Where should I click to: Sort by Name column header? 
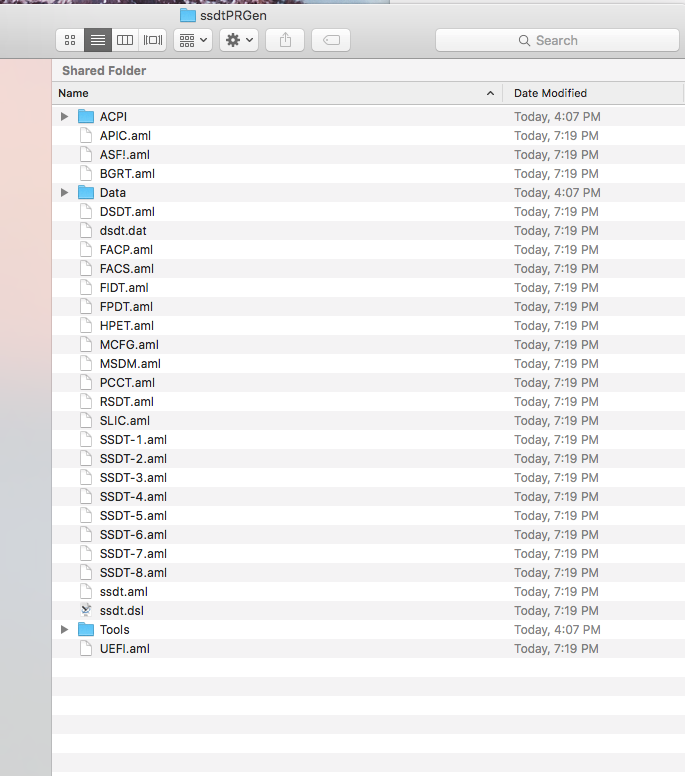270,93
